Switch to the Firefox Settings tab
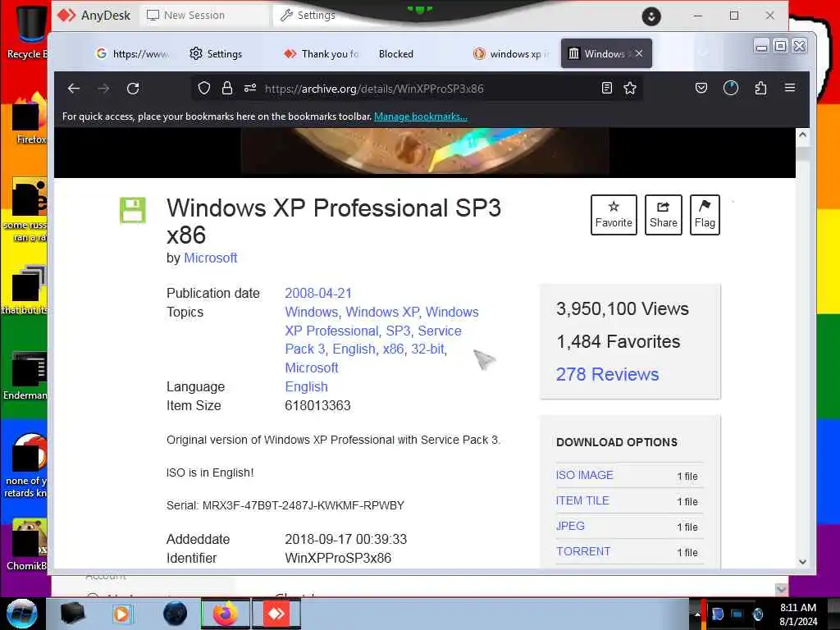The width and height of the screenshot is (840, 630). point(217,53)
